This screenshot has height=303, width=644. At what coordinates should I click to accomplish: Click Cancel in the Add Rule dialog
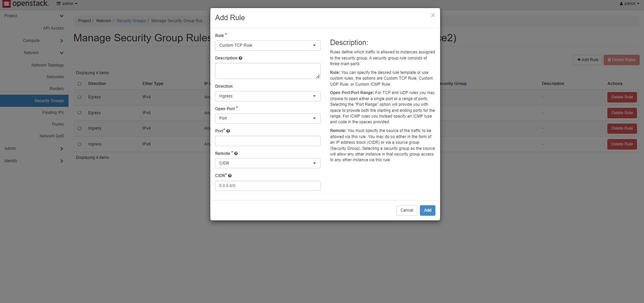tap(406, 210)
